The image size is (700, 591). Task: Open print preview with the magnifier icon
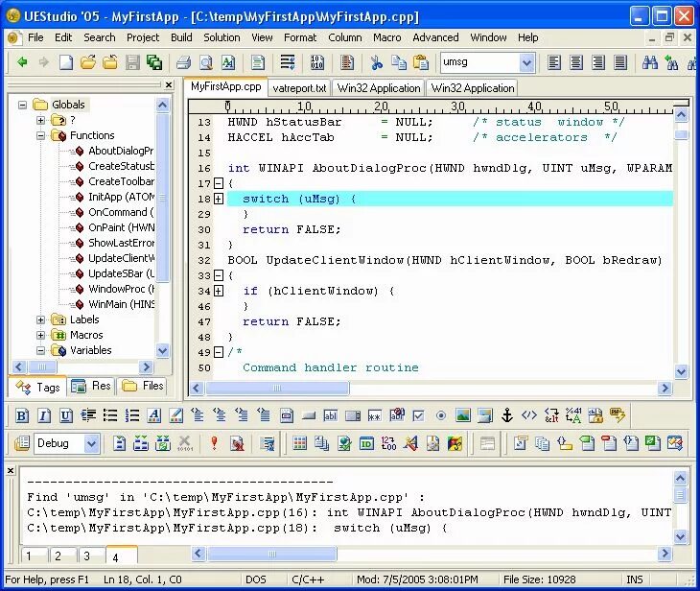pos(206,62)
